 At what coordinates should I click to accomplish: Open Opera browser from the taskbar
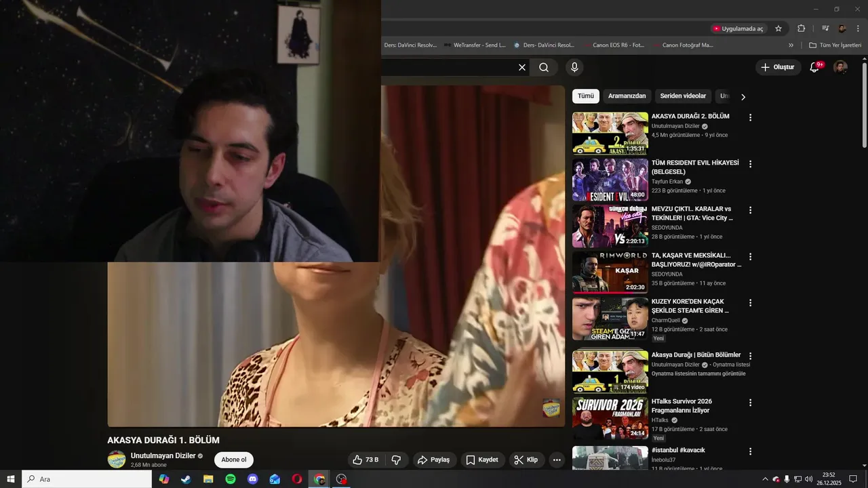[297, 479]
